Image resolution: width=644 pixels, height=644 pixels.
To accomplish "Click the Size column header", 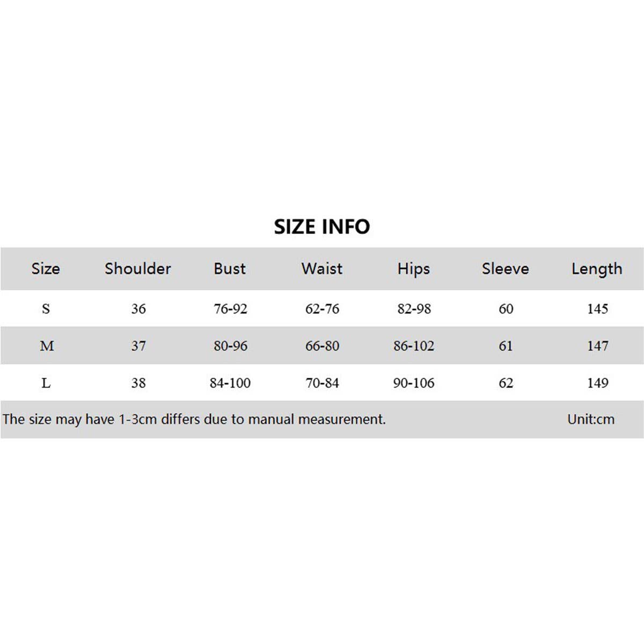I will [46, 268].
